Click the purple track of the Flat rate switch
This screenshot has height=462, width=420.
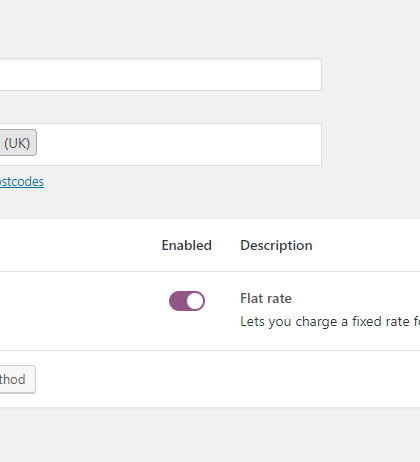[177, 301]
